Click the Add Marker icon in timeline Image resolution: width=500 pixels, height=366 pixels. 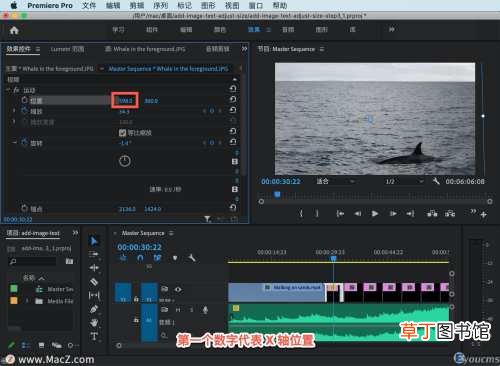175,258
